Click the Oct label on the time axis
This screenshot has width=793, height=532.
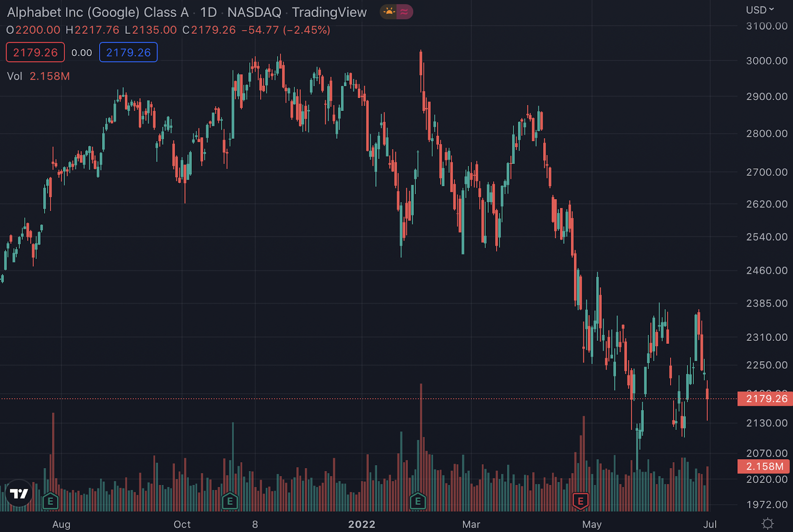(182, 524)
